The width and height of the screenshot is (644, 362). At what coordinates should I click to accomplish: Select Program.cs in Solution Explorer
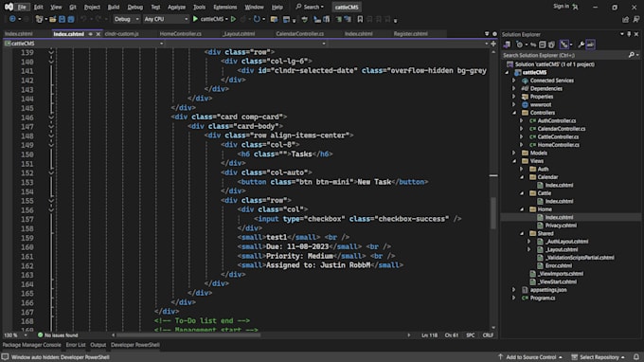coord(542,298)
